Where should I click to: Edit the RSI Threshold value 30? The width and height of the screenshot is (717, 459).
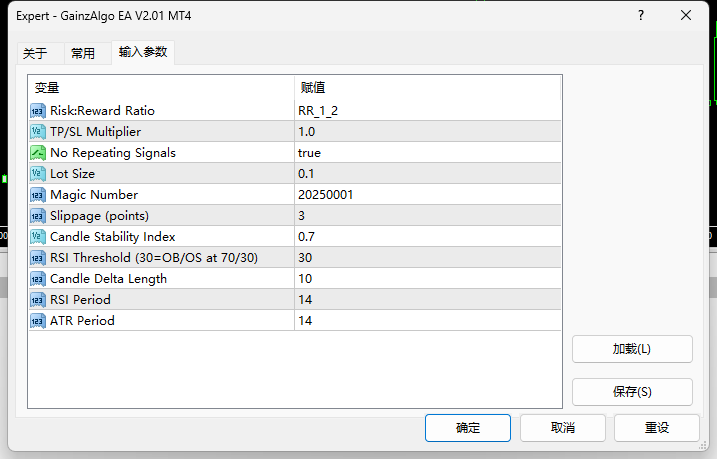[428, 258]
